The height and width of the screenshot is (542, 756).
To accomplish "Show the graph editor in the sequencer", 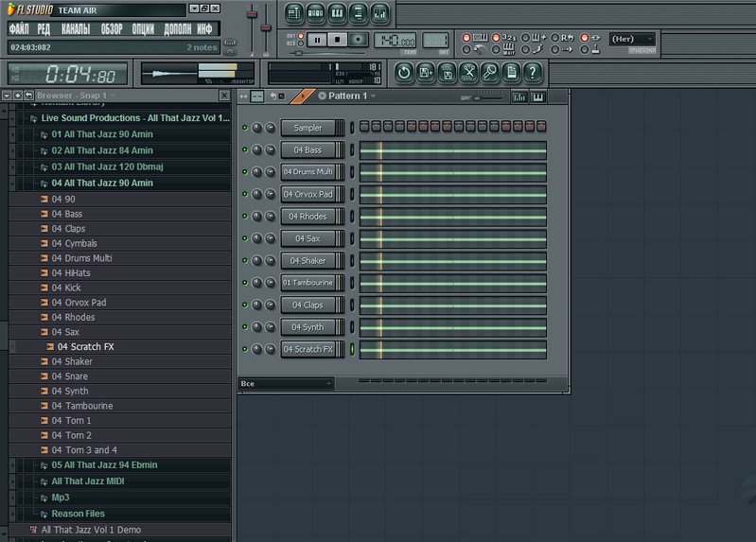I will (519, 96).
